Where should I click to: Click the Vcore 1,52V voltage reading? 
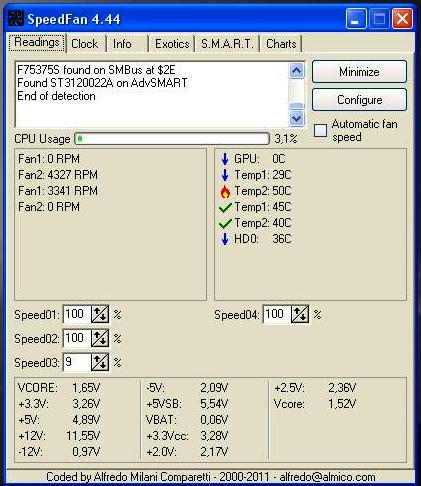(x=315, y=404)
